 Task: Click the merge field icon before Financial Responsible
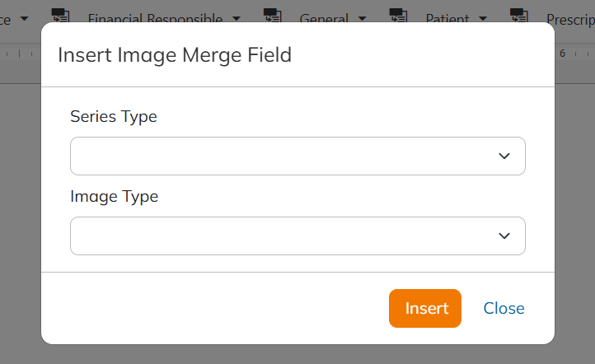click(x=60, y=15)
